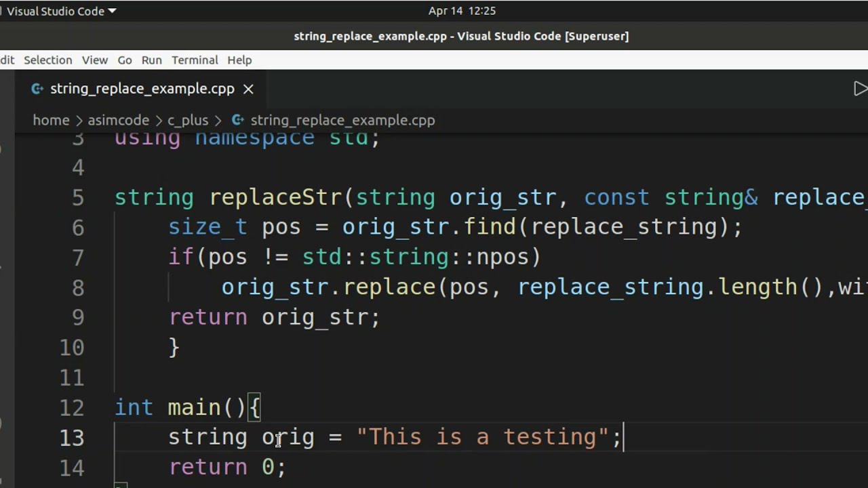Viewport: 868px width, 488px height.
Task: Open the View menu
Action: click(x=95, y=60)
